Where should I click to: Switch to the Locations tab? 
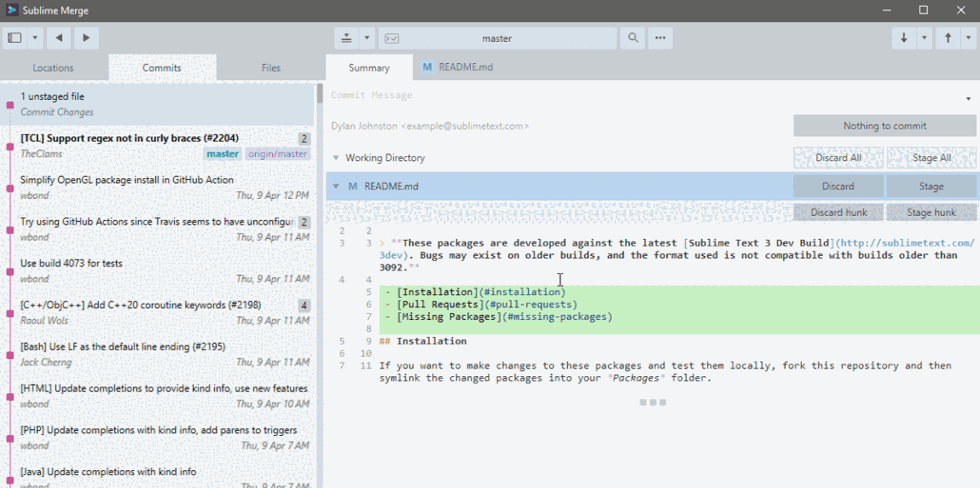tap(53, 67)
